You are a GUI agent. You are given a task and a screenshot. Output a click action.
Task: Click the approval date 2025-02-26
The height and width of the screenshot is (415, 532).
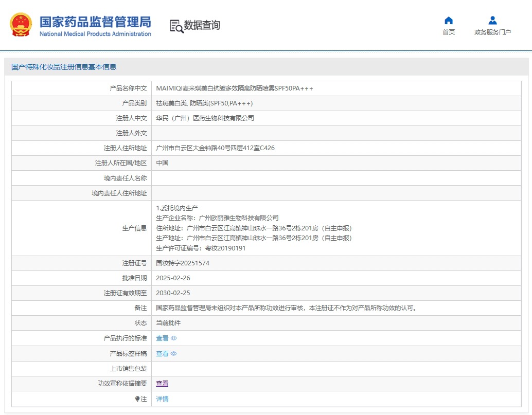(x=173, y=278)
